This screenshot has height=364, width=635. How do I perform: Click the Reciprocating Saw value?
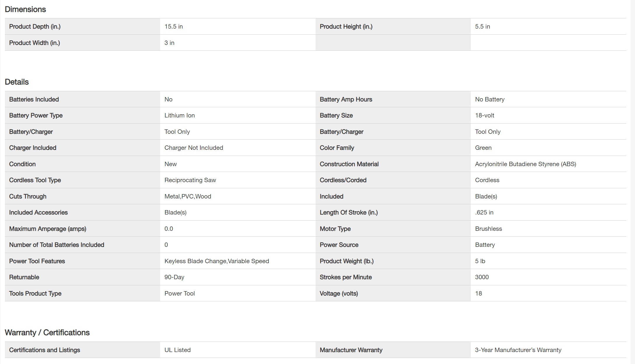tap(190, 180)
